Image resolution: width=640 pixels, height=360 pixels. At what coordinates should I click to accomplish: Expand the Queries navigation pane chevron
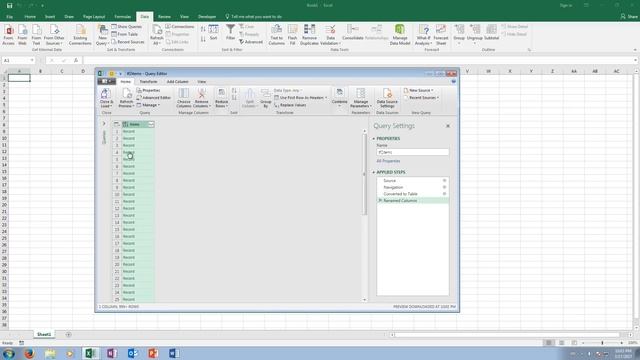pyautogui.click(x=104, y=124)
